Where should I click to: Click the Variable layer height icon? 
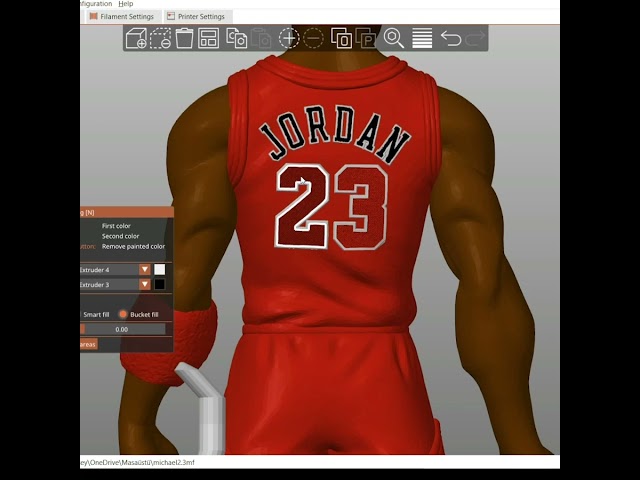point(422,38)
